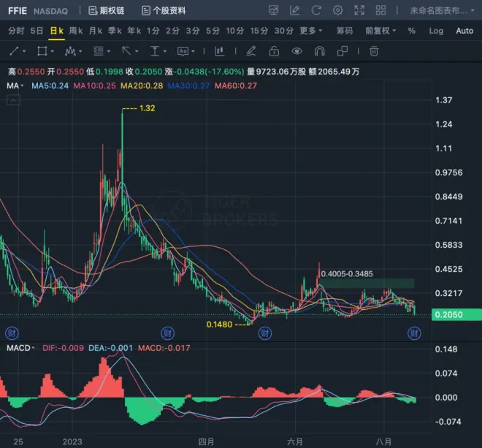Screen dimensions: 482x448
Task: Open the 期权链 options chain
Action: click(107, 11)
